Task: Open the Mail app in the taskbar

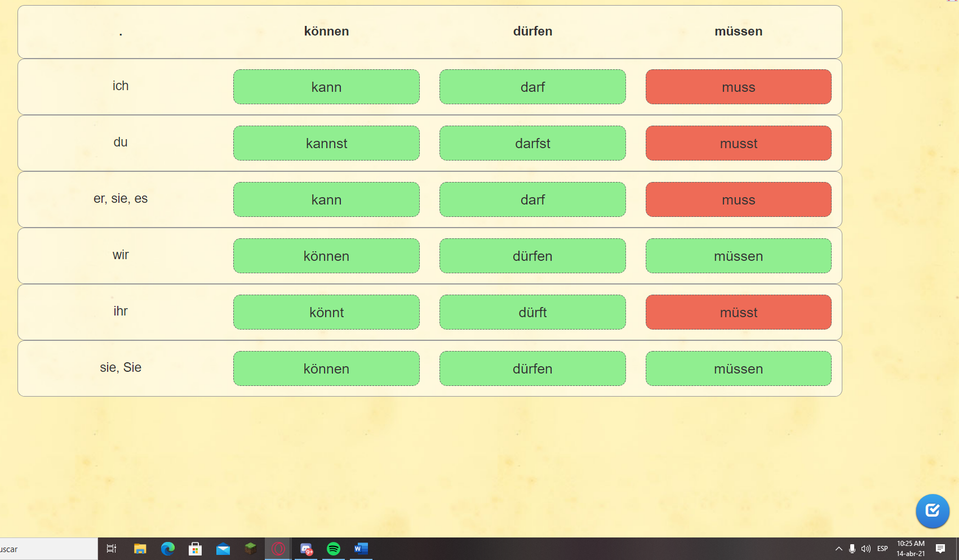Action: (x=223, y=549)
